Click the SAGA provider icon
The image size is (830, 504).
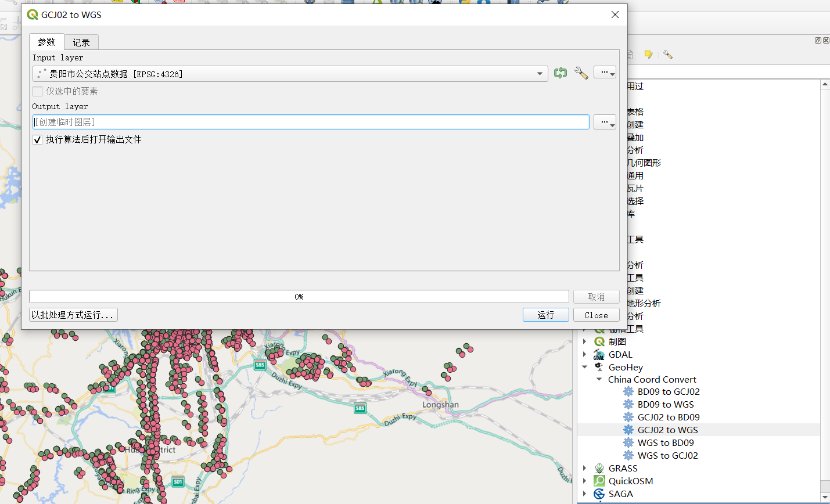599,494
